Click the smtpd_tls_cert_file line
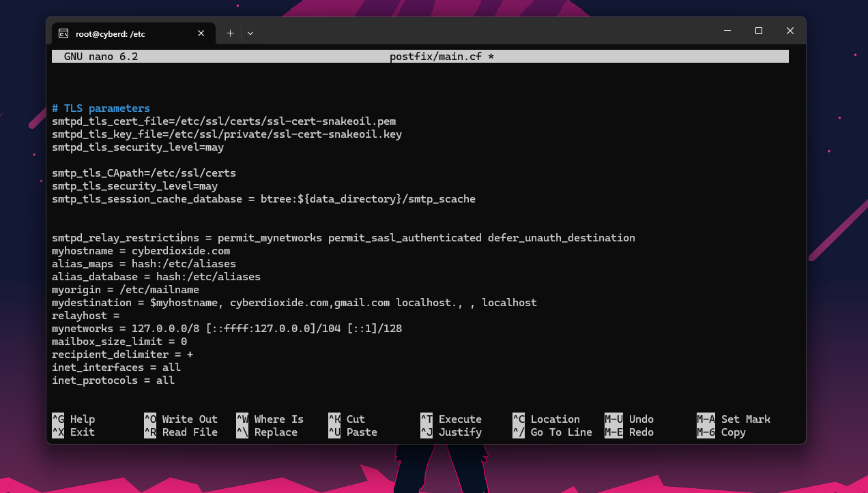 224,121
